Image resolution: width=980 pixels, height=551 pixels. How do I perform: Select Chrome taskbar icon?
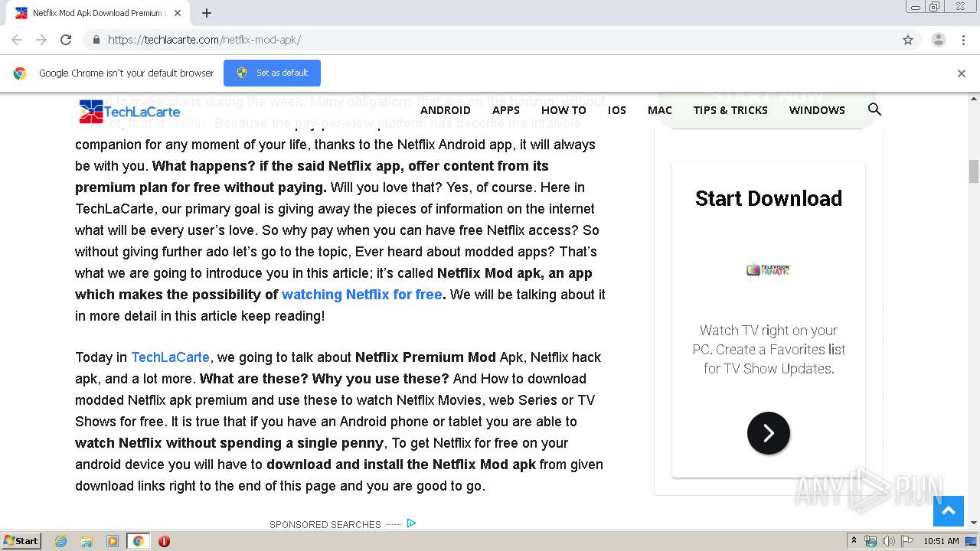click(x=139, y=541)
